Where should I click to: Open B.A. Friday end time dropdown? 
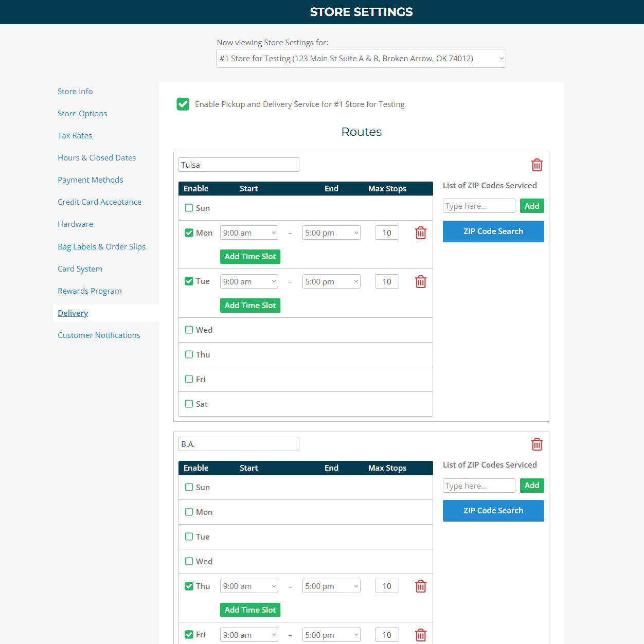[331, 635]
